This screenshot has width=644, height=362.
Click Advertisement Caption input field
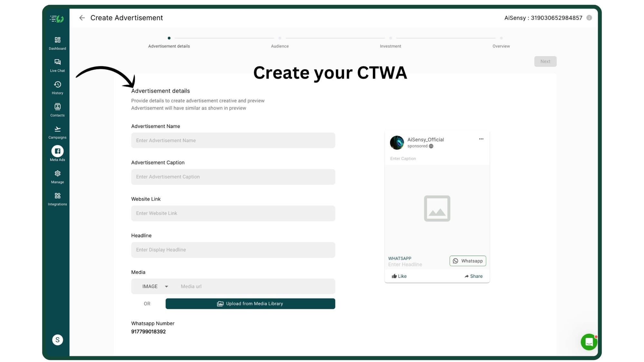pyautogui.click(x=233, y=176)
